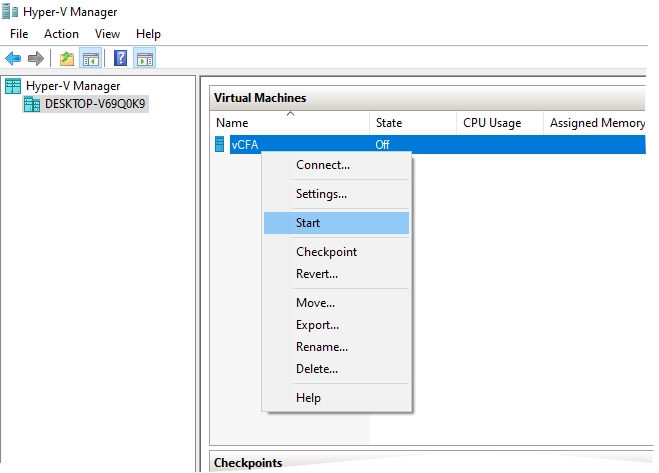
Task: Select Hyper-V Manager root tree node
Action: 73,86
